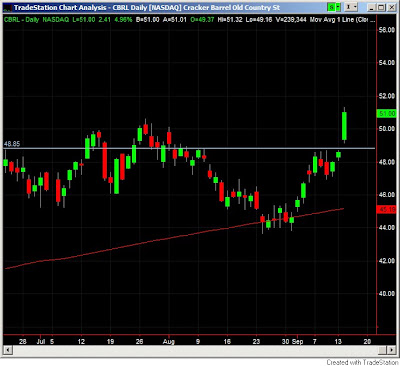Click the '13' date axis label
This screenshot has width=400, height=366.
[x=338, y=341]
